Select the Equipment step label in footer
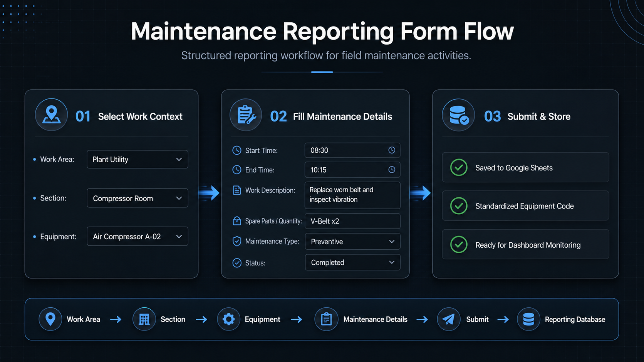The height and width of the screenshot is (362, 644). [263, 319]
